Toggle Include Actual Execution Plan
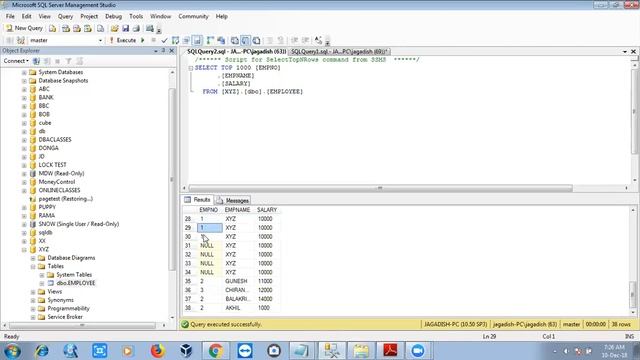 pyautogui.click(x=210, y=40)
